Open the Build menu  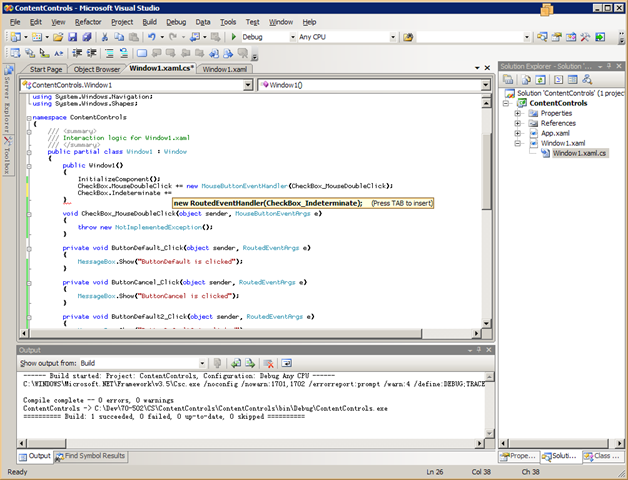click(x=150, y=22)
